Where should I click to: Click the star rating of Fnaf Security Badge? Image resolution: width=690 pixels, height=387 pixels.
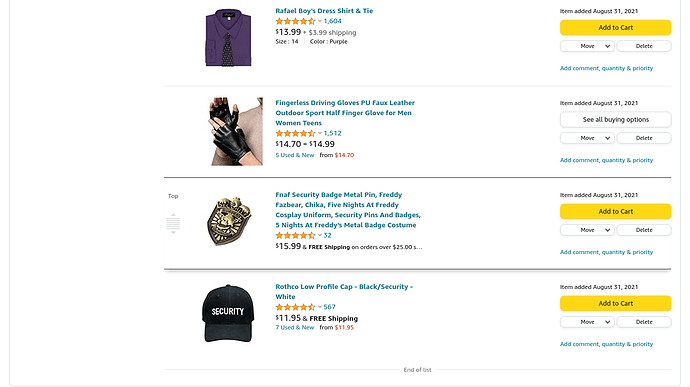(296, 236)
